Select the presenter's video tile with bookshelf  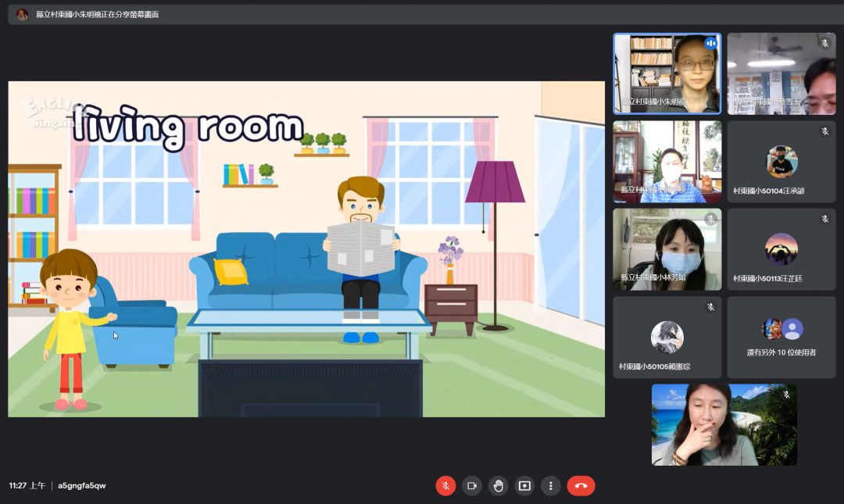pos(667,73)
